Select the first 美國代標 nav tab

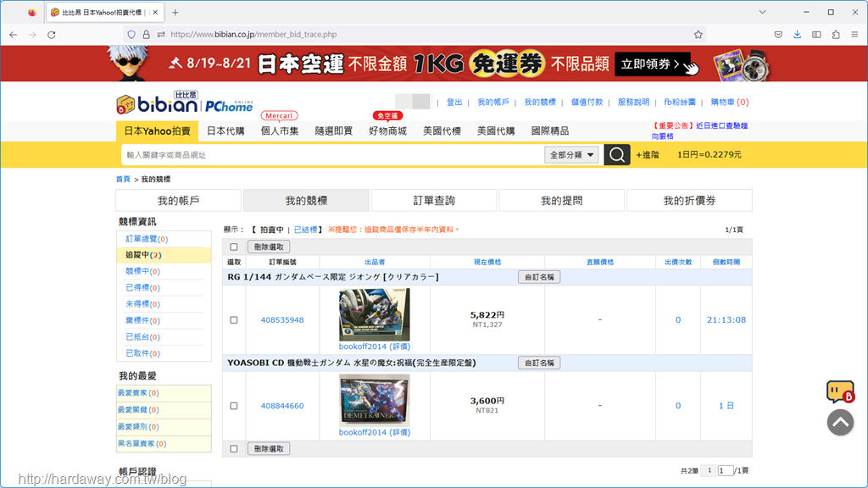tap(442, 131)
